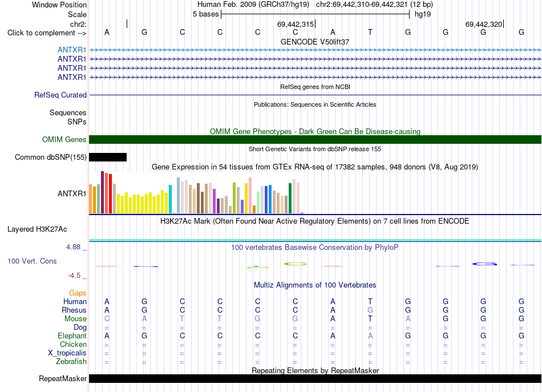Image resolution: width=542 pixels, height=392 pixels.
Task: Click the dark green GTEx expression bar
Action: [290, 199]
